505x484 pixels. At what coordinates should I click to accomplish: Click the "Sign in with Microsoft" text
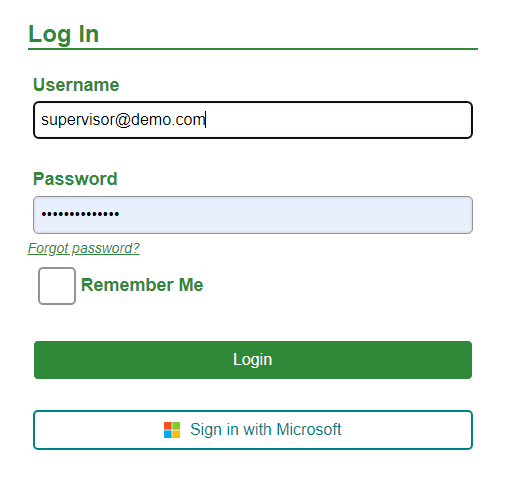[x=265, y=429]
